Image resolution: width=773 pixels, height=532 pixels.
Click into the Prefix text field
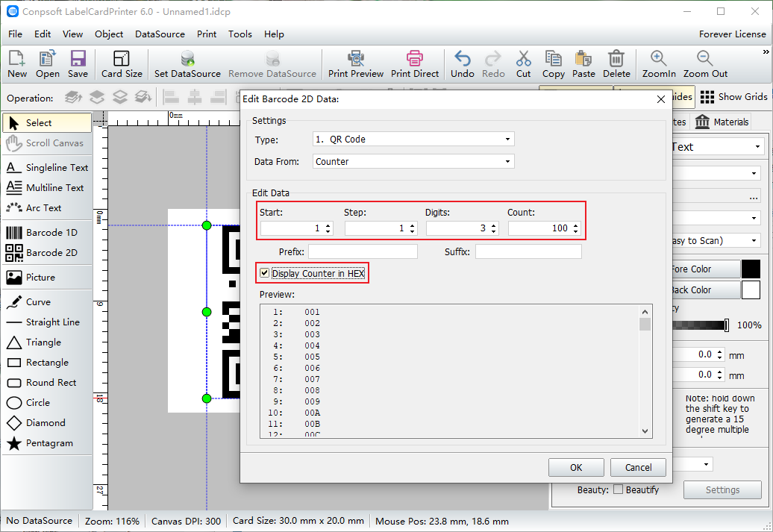pyautogui.click(x=363, y=251)
